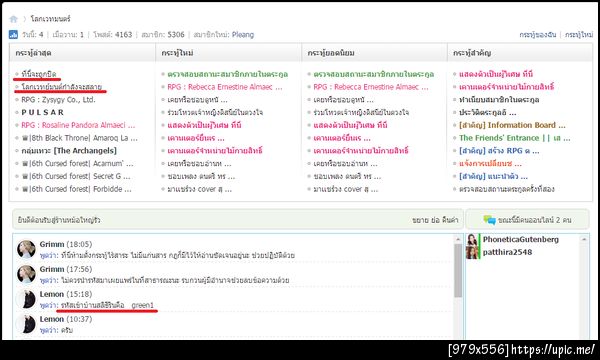Click the green top thread in third column
The height and width of the screenshot is (360, 600).
pos(374,74)
